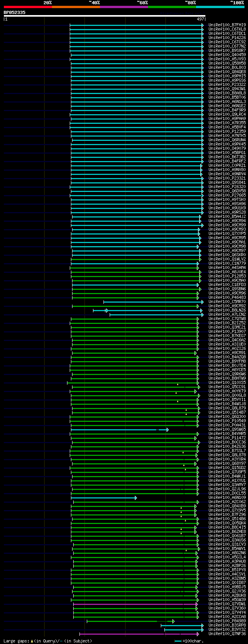248x644 pixels.
Task: Click the arrowhead ending the UniRef100_Q9SW65 bar
Action: (167, 430)
